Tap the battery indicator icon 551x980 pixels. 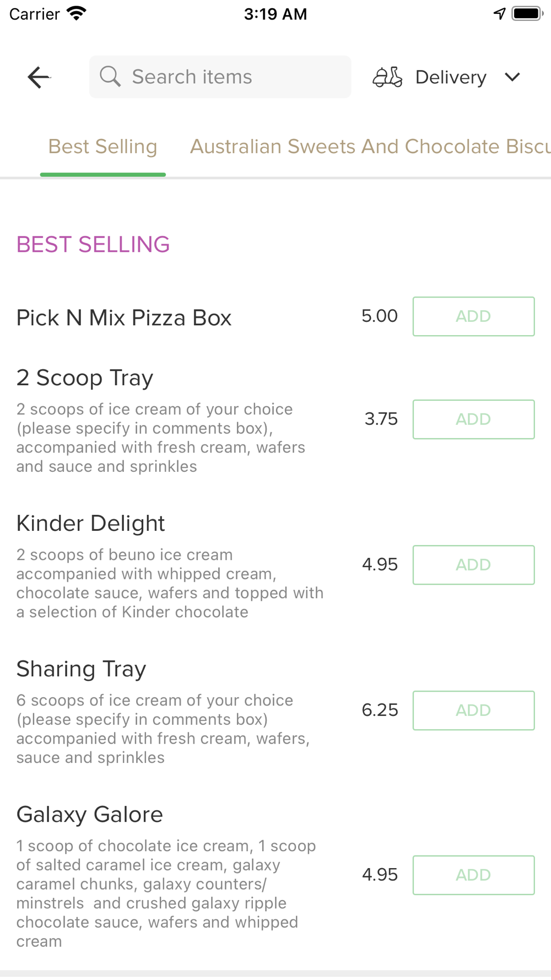pyautogui.click(x=527, y=13)
